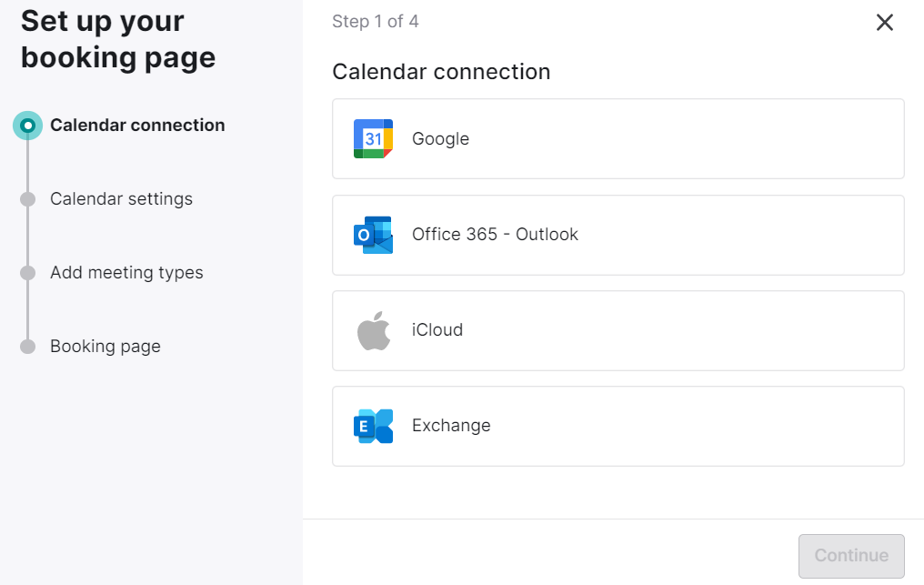Click the Step 1 of 4 label
This screenshot has height=585, width=924.
click(x=376, y=21)
